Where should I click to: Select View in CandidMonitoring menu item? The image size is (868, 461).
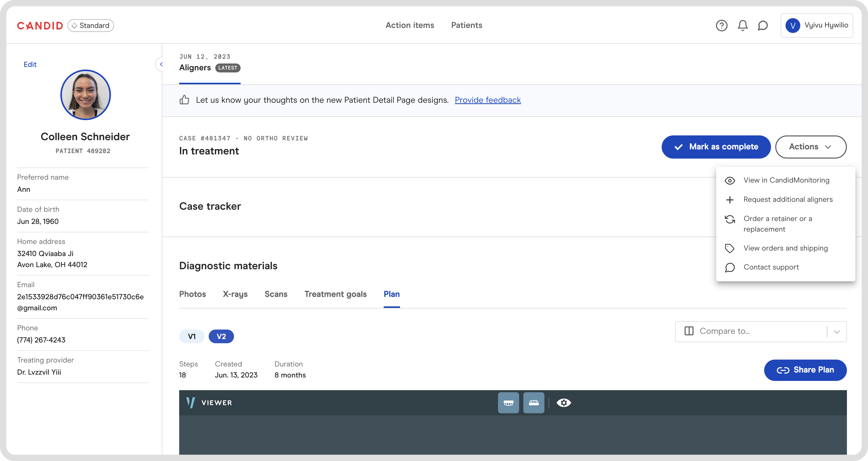(x=786, y=180)
